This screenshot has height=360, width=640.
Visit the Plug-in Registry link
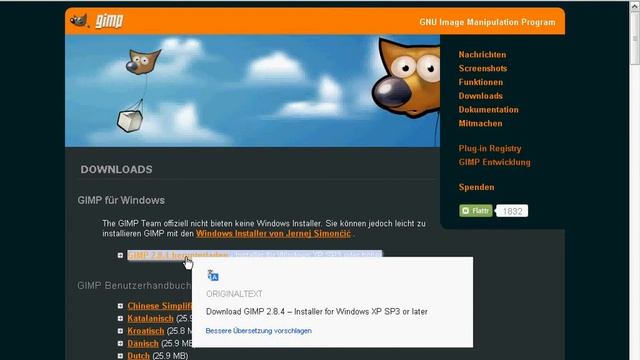[x=489, y=149]
